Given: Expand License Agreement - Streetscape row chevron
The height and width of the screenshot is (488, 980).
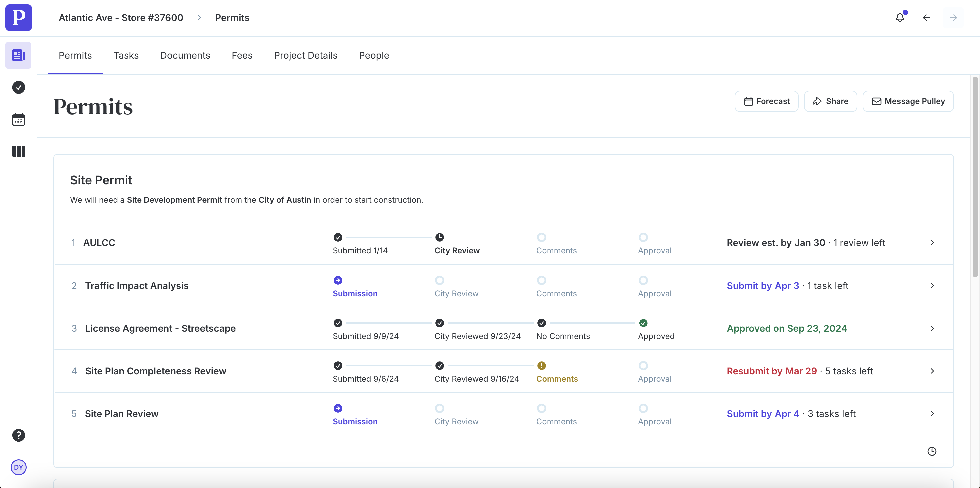Looking at the screenshot, I should pos(932,328).
